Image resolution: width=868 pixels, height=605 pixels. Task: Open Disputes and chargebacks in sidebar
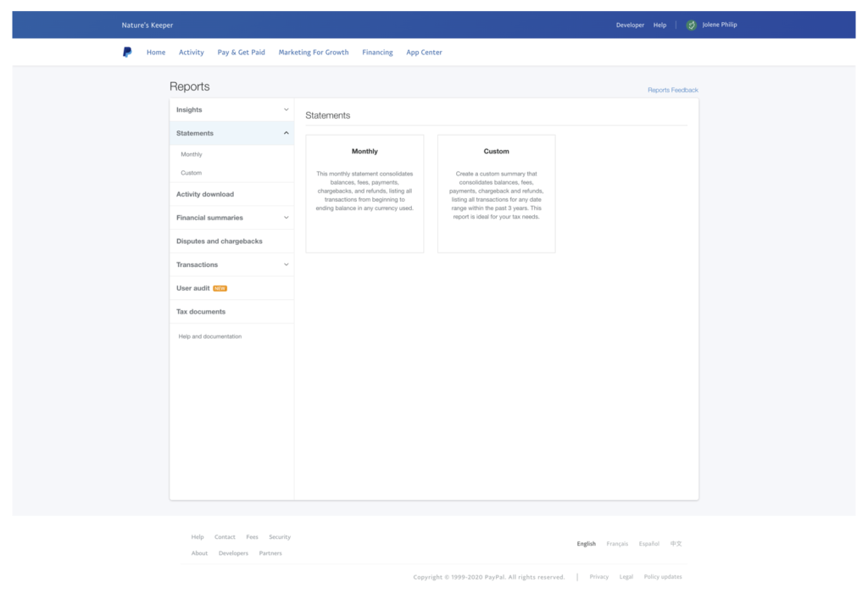[220, 241]
